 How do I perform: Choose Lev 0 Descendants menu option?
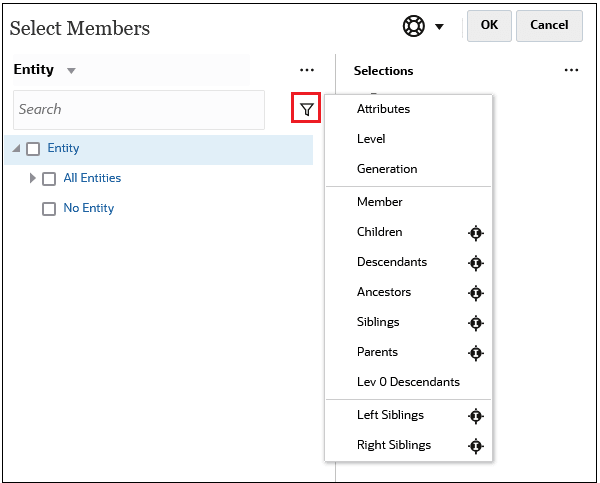(408, 382)
